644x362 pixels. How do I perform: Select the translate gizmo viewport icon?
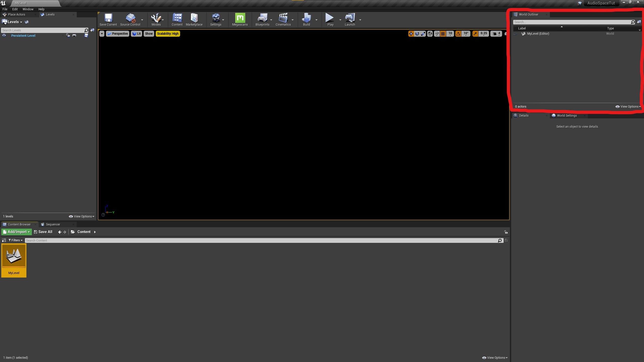coord(411,34)
